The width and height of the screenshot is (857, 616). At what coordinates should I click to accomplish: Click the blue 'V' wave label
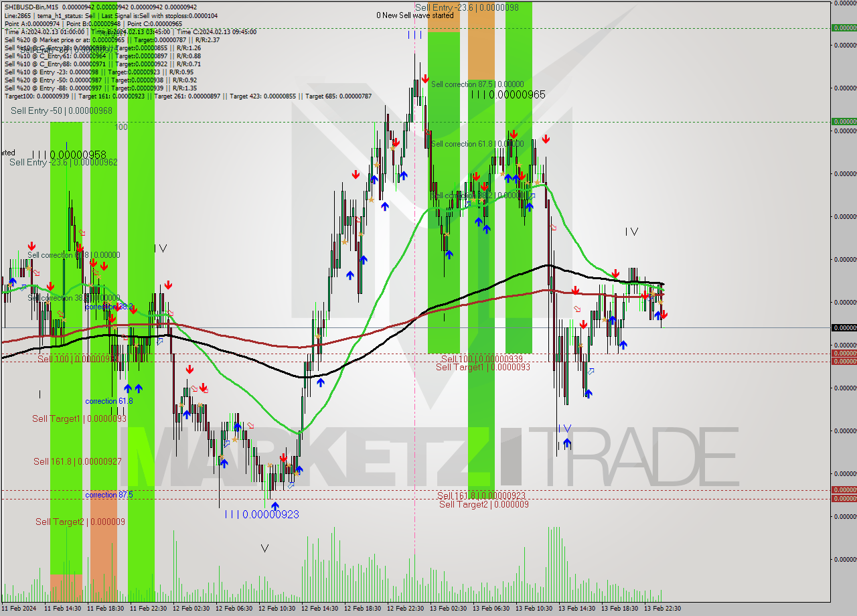[x=567, y=429]
